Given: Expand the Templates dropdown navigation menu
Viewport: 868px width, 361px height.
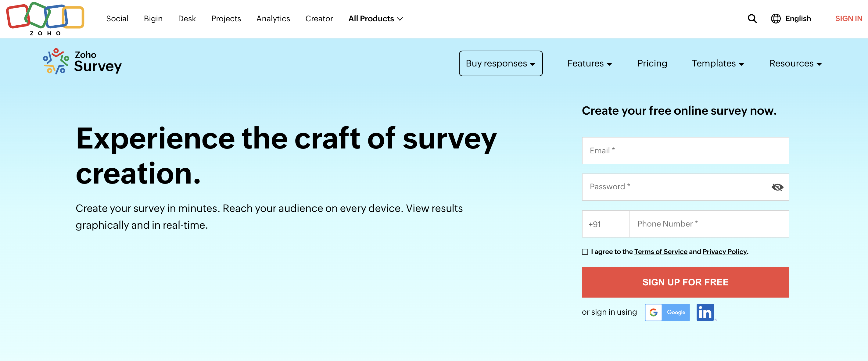Looking at the screenshot, I should (718, 63).
